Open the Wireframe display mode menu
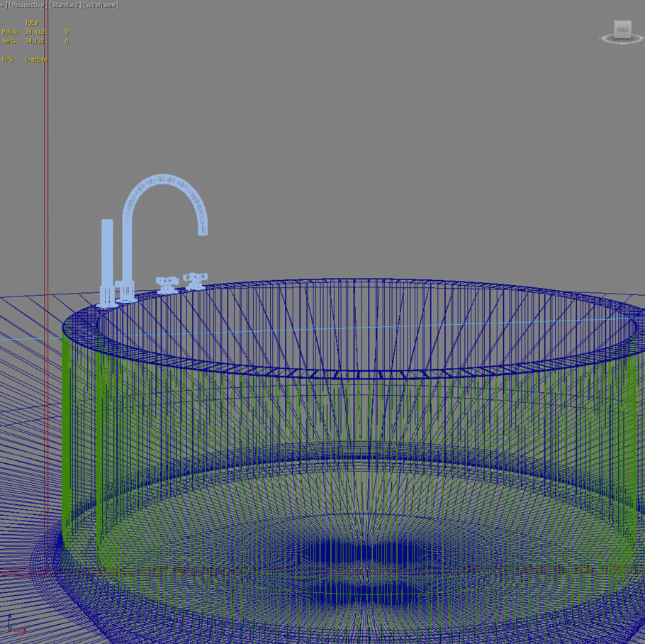This screenshot has height=644, width=645. pyautogui.click(x=101, y=6)
